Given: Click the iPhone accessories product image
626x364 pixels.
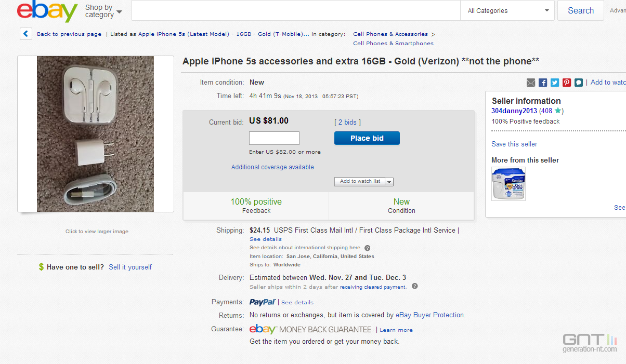Looking at the screenshot, I should (x=95, y=134).
